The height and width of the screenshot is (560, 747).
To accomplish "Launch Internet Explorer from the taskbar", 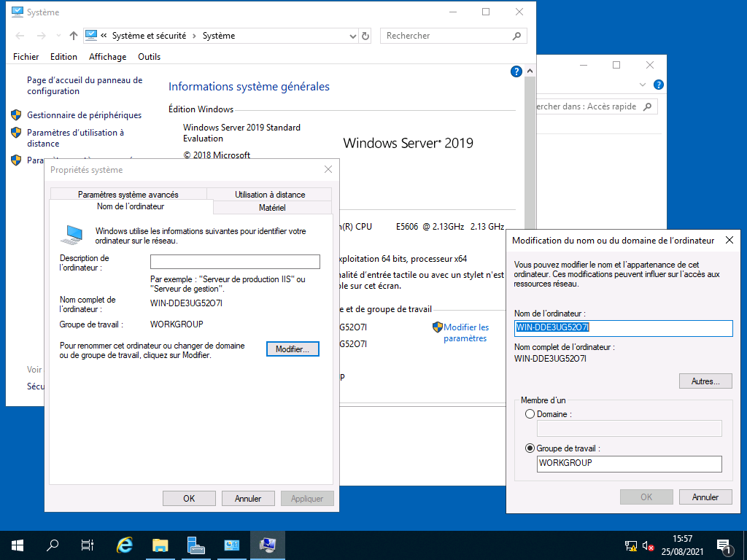I will click(124, 545).
